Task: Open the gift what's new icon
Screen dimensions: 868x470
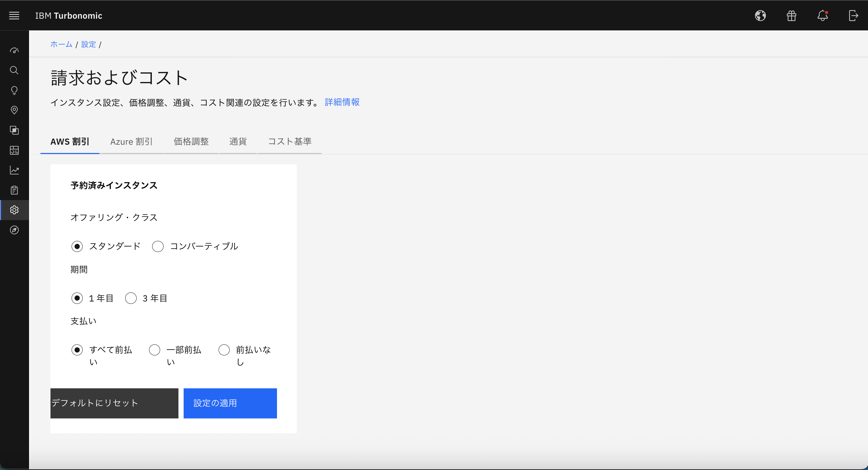Action: click(x=791, y=16)
